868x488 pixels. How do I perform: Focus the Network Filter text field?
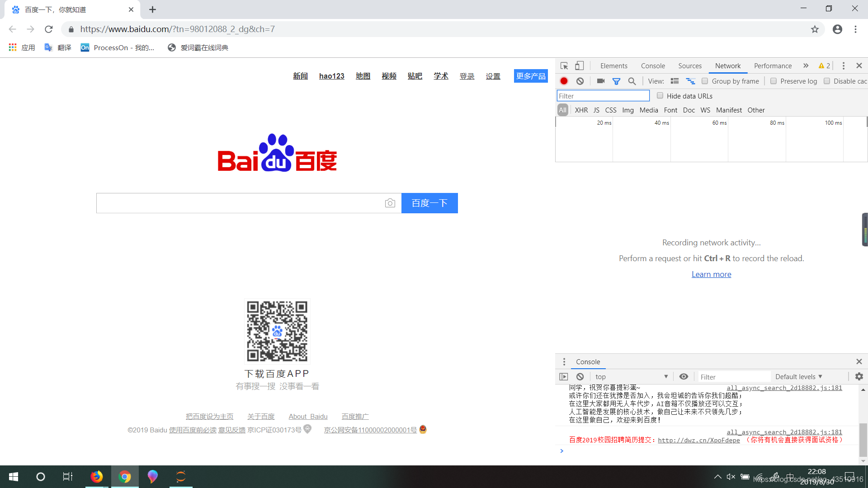[x=603, y=96]
